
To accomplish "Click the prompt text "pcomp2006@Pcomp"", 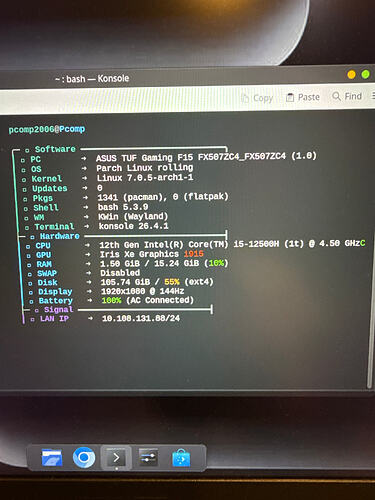I will point(47,129).
